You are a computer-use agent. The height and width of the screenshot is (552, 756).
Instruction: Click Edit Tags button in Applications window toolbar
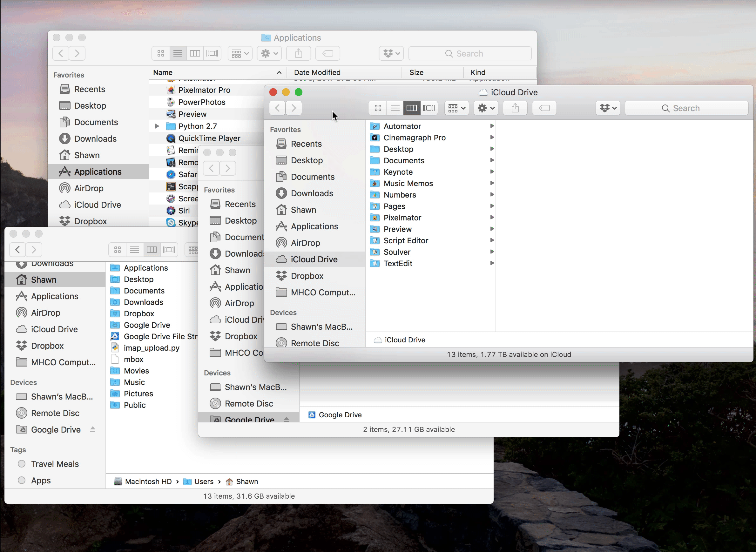(327, 53)
